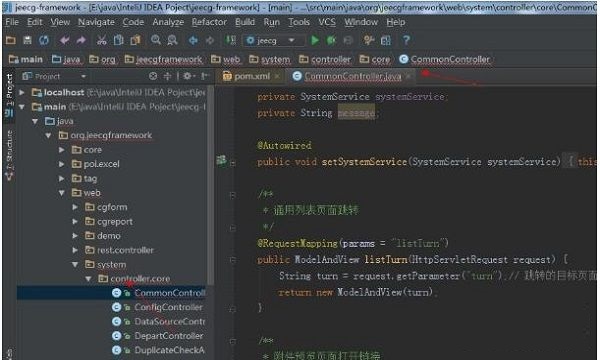
Task: Expand the poi.excel package node
Action: coord(62,164)
